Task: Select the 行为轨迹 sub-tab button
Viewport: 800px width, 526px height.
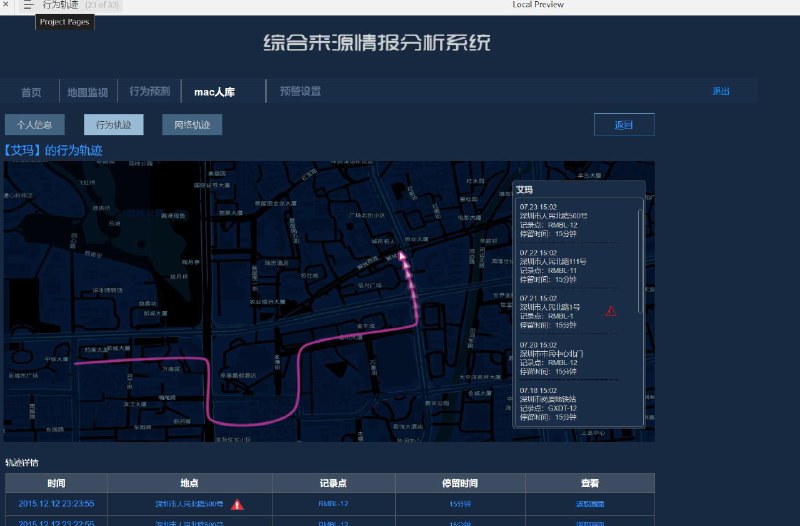Action: point(114,124)
